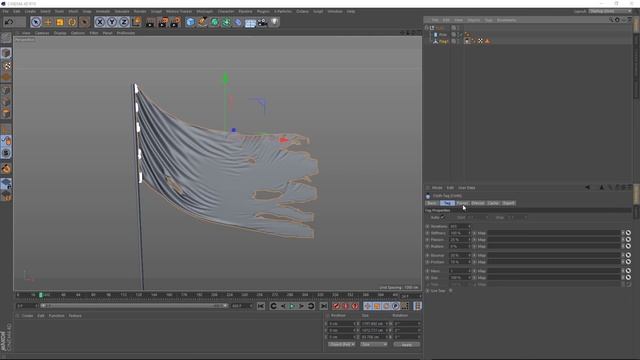
Task: Click Size map picker circle button
Action: point(628,278)
